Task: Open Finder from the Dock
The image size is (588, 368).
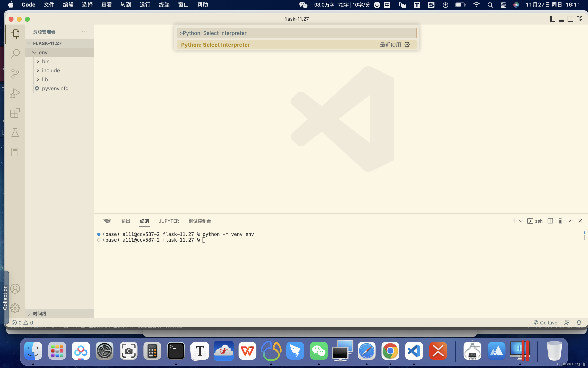Action: pyautogui.click(x=33, y=351)
